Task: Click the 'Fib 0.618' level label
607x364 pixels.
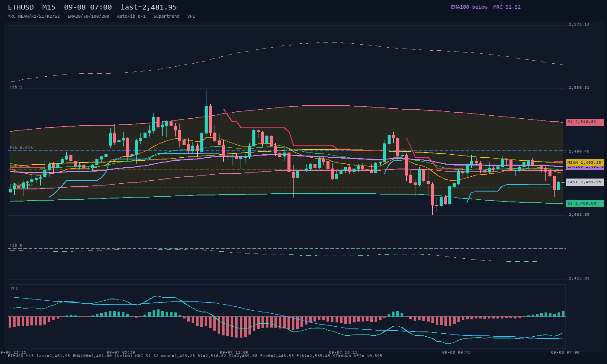Action: tap(21, 148)
